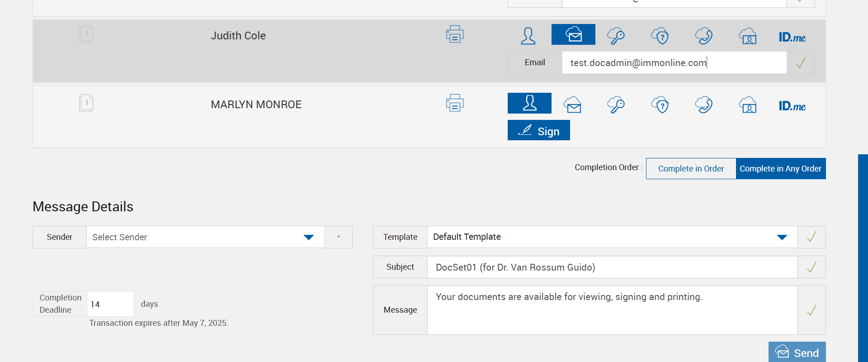
Task: Select in-person signing icon for Judith Cole
Action: click(528, 36)
